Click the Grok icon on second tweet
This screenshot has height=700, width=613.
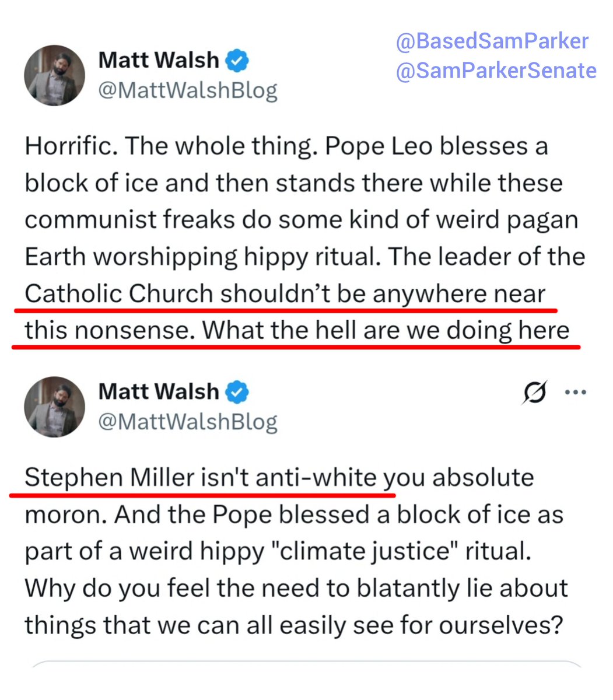[x=535, y=392]
